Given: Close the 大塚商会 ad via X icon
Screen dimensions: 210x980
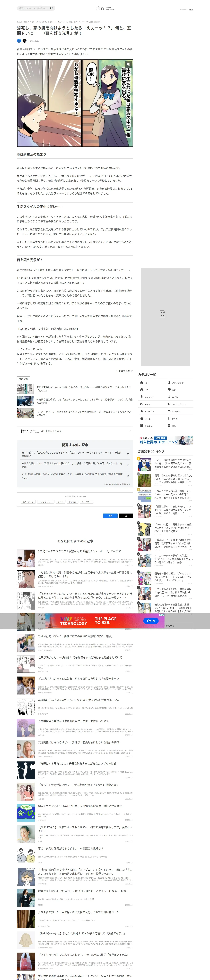Looking at the screenshot, I should [192, 437].
